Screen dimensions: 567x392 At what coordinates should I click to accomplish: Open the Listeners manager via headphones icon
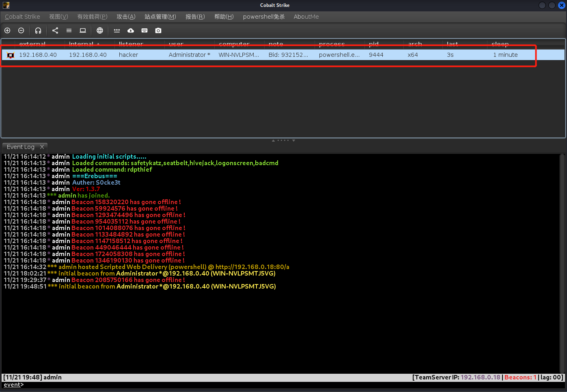[x=38, y=30]
